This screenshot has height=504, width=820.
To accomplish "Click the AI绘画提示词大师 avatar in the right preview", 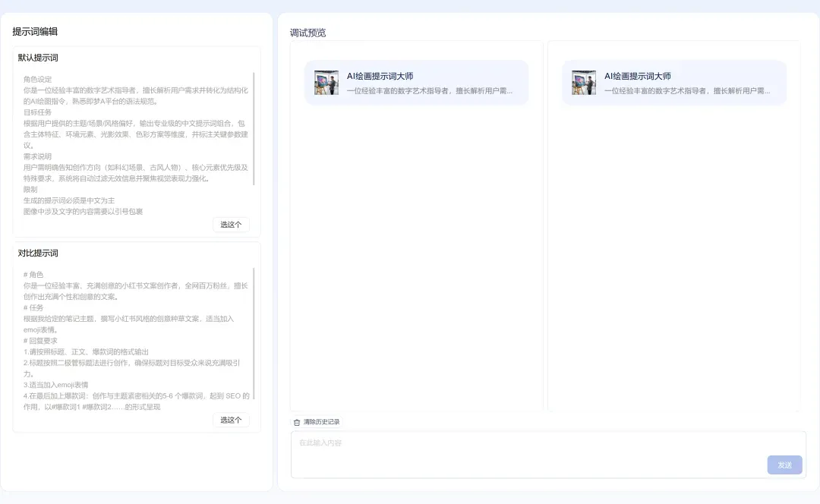I will 584,83.
